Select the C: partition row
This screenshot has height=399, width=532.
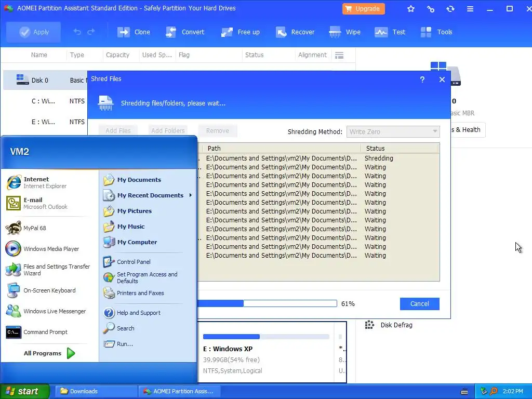point(45,101)
